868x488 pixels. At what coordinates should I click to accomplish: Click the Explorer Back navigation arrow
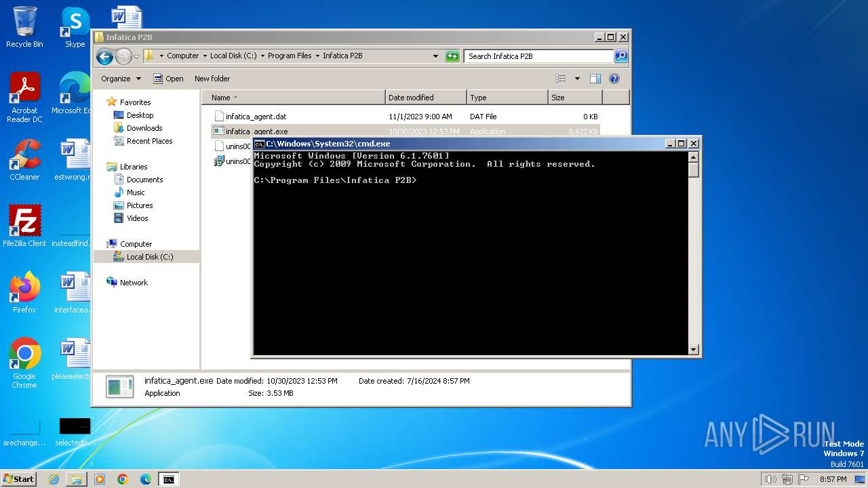tap(104, 56)
